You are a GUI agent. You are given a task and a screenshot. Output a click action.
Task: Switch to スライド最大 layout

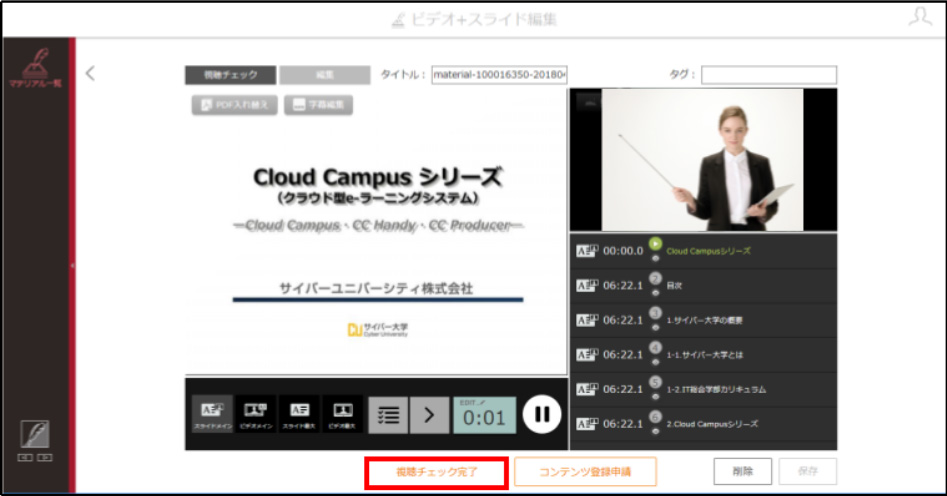pos(300,414)
